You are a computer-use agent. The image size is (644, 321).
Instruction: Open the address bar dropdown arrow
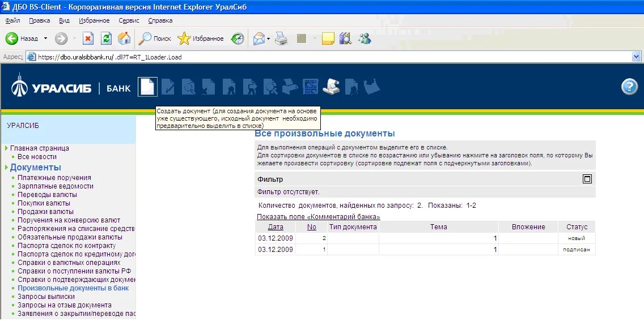pyautogui.click(x=637, y=57)
